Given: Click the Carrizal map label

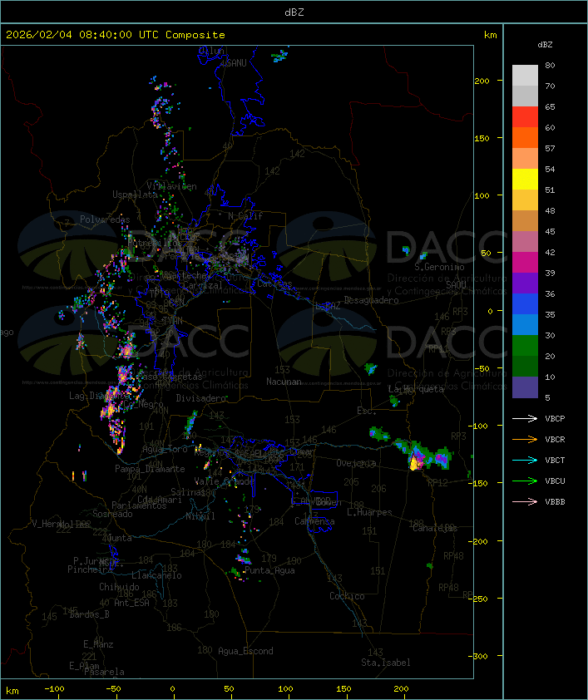Looking at the screenshot, I should point(202,285).
